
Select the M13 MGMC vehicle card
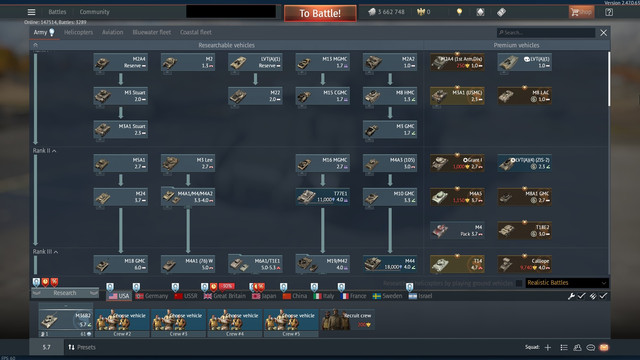(322, 62)
